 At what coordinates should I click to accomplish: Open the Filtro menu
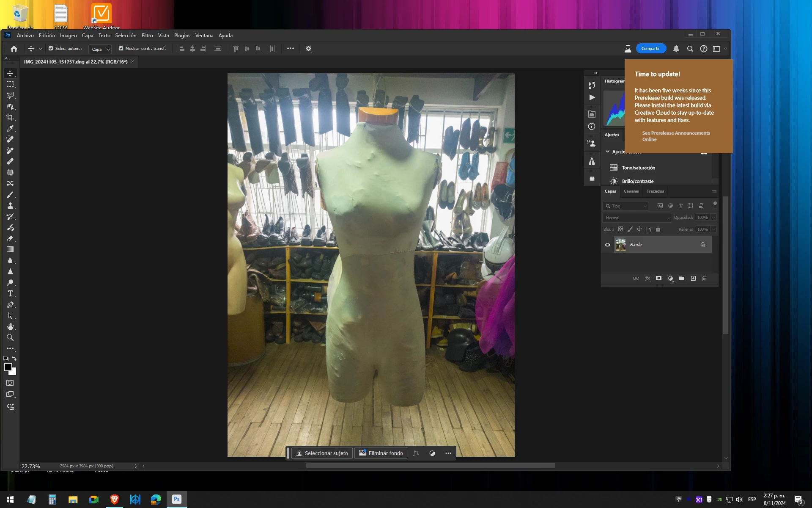coord(147,36)
